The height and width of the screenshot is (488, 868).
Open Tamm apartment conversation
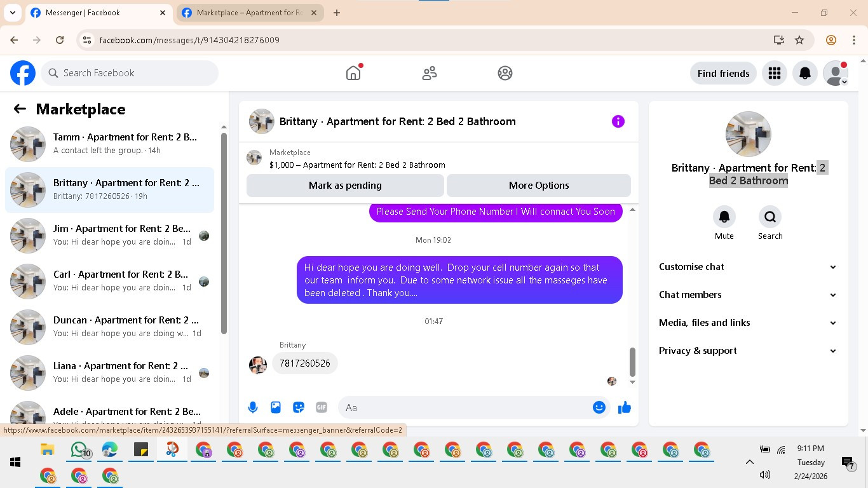[110, 144]
